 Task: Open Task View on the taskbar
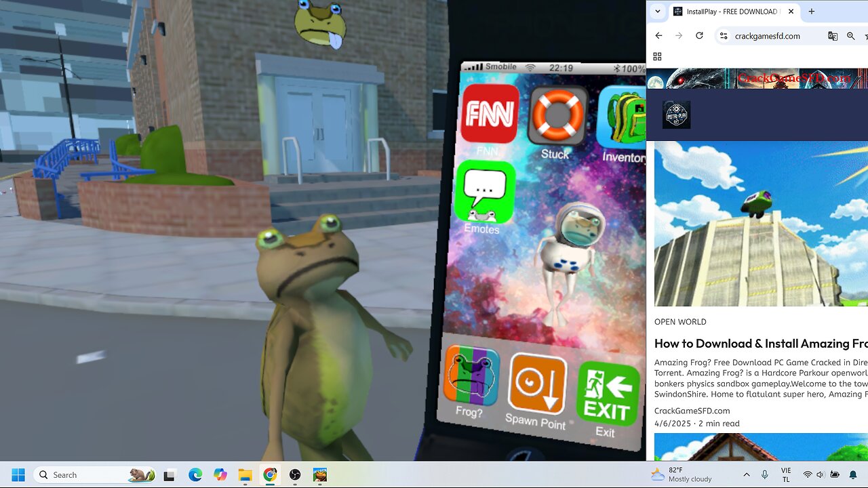point(169,475)
